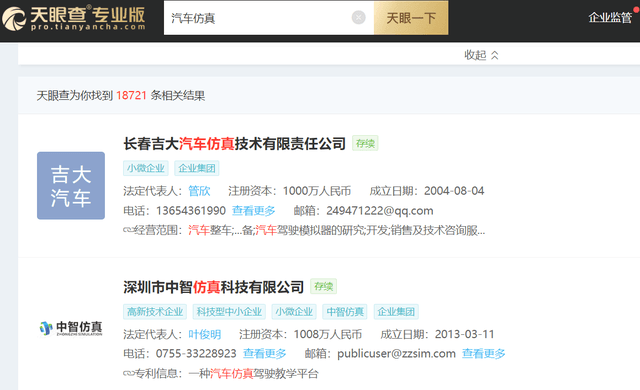640x390 pixels.
Task: Open 长春吉大汽车仿真技术有限责任公司 company page
Action: pyautogui.click(x=235, y=144)
